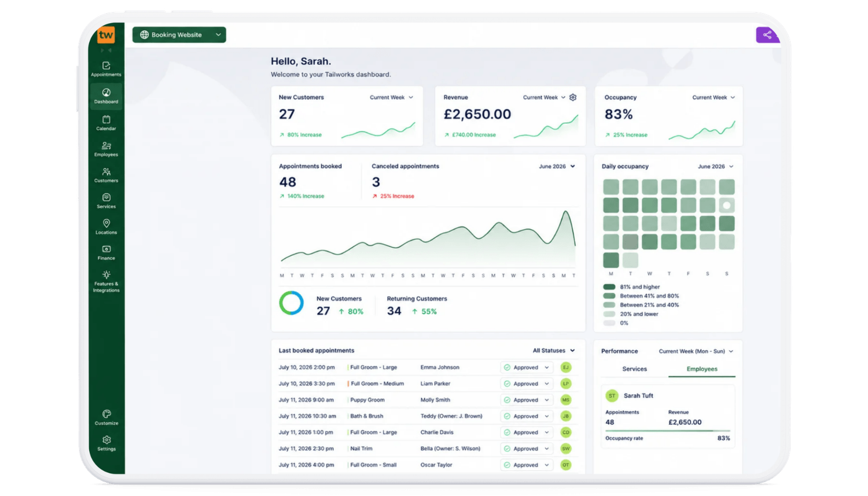The height and width of the screenshot is (496, 868).
Task: Open Revenue card settings gear
Action: tap(573, 97)
